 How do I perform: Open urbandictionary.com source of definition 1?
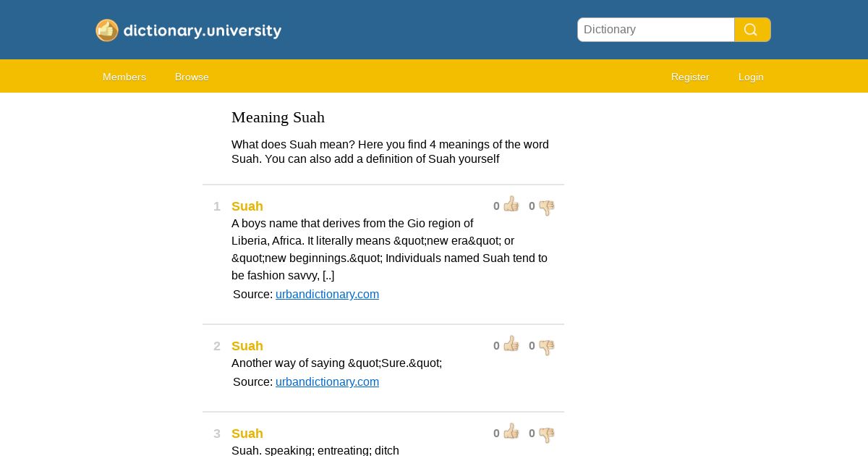(x=327, y=295)
